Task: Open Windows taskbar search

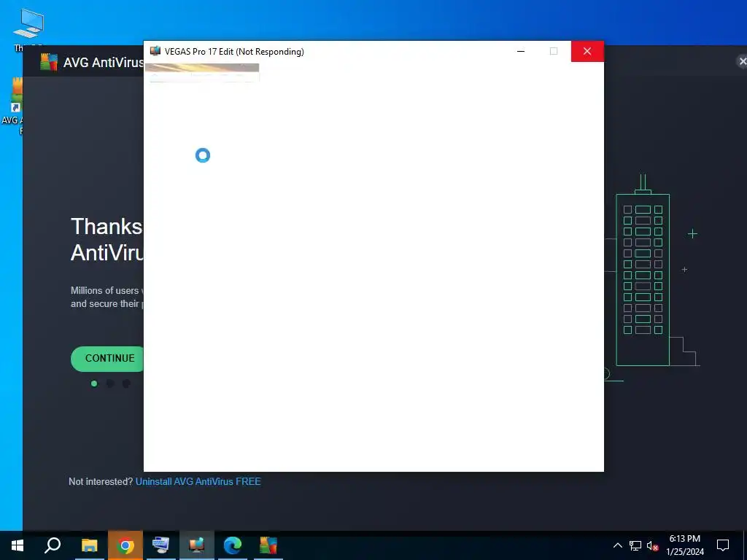Action: 53,545
